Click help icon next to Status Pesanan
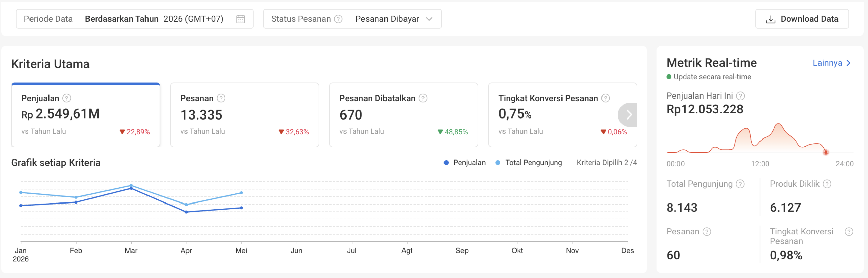Screen dimensions: 868x278 [338, 19]
